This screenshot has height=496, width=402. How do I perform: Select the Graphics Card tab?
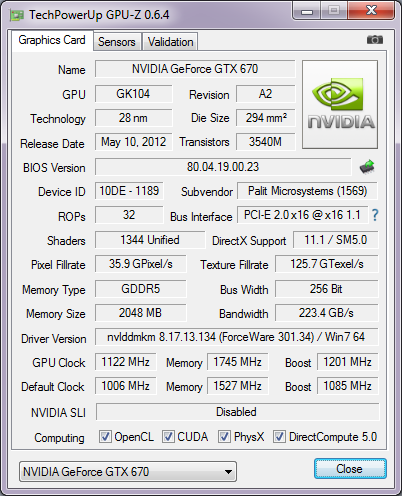click(52, 40)
